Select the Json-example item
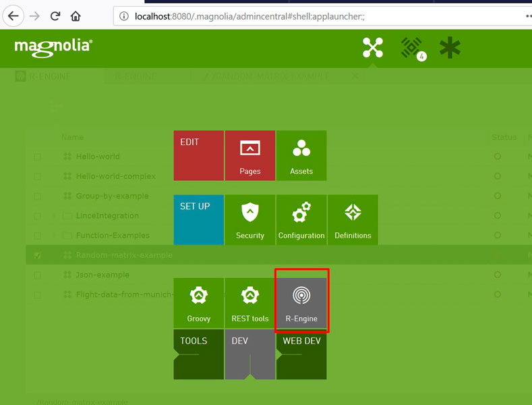 [x=102, y=275]
